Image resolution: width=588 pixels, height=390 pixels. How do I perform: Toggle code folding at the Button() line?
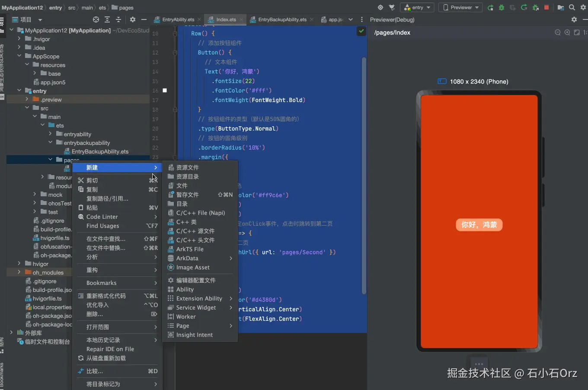[x=175, y=53]
